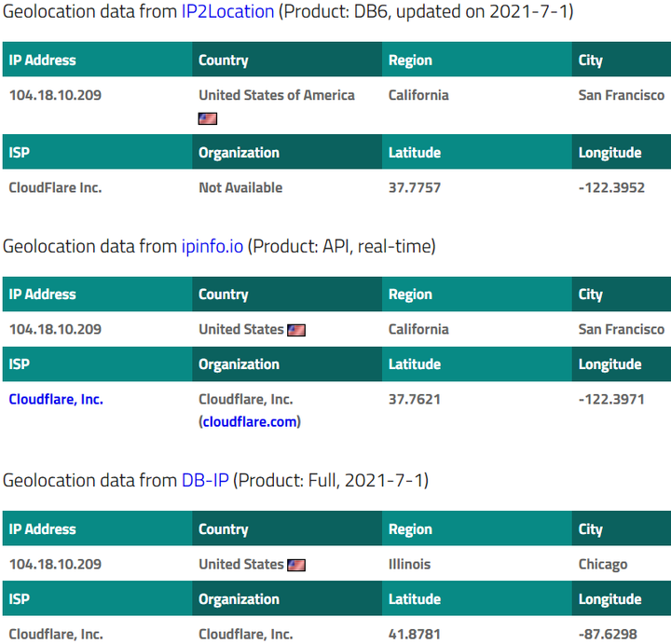The image size is (671, 644).
Task: Open the ipinfo.io link
Action: coord(212,246)
